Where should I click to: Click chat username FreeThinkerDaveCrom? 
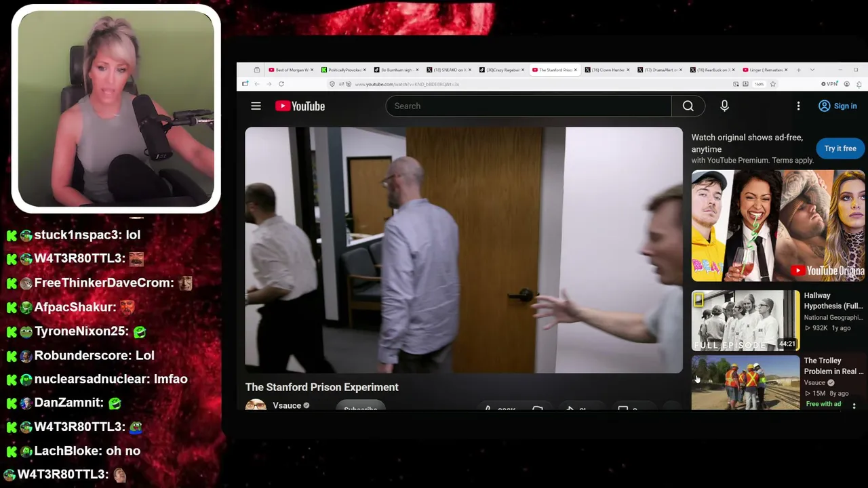pyautogui.click(x=104, y=283)
